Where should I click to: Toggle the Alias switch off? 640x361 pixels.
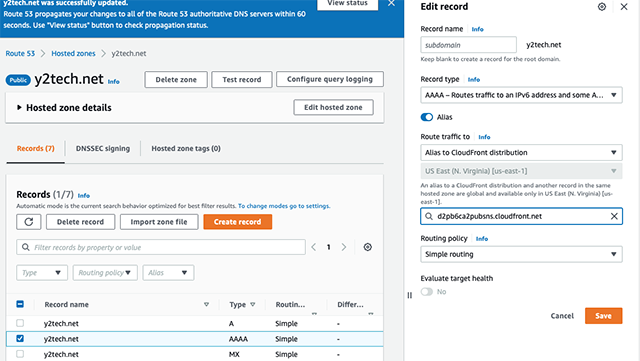click(x=427, y=117)
